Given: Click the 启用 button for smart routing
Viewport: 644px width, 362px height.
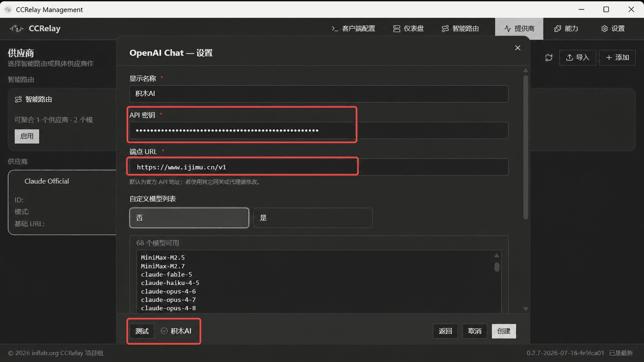Looking at the screenshot, I should [x=27, y=136].
